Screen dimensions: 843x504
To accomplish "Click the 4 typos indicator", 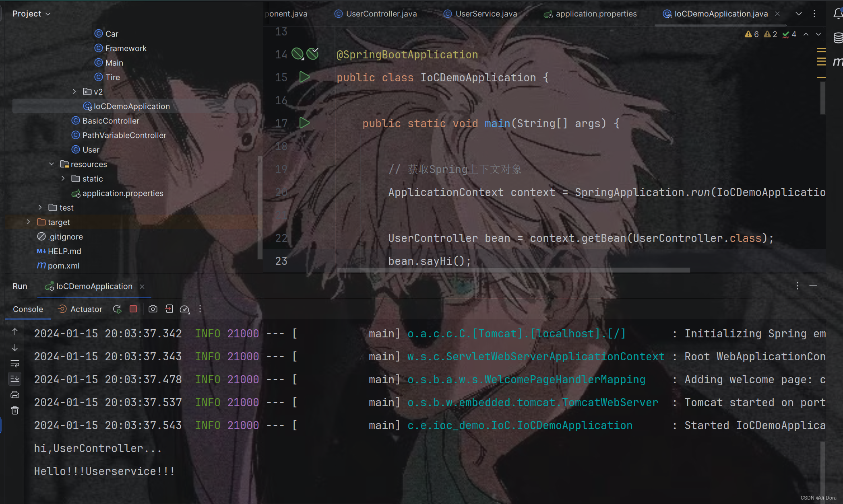I will 789,34.
